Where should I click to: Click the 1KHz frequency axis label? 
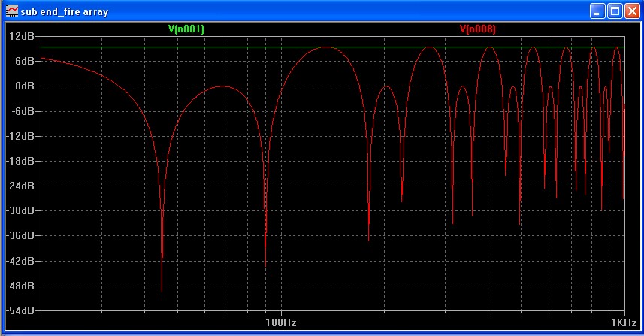point(624,322)
